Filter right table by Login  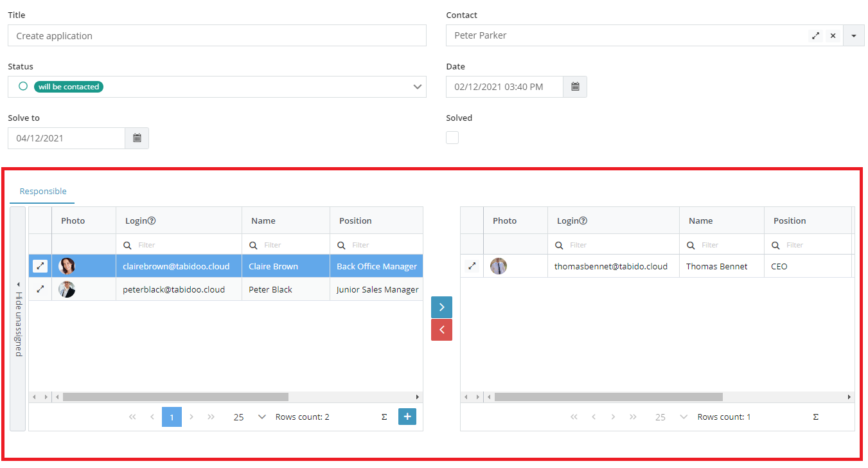pos(614,245)
